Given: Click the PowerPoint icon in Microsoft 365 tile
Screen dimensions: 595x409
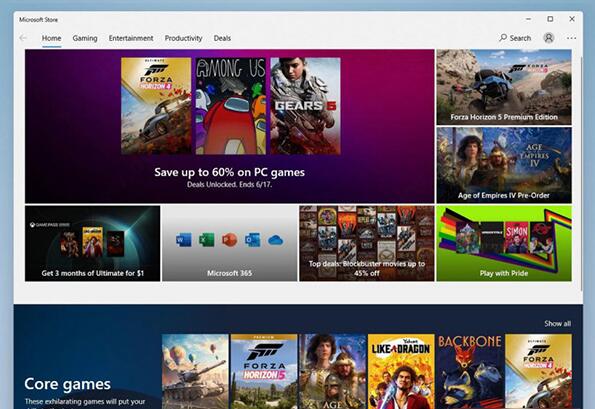Looking at the screenshot, I should [230, 240].
